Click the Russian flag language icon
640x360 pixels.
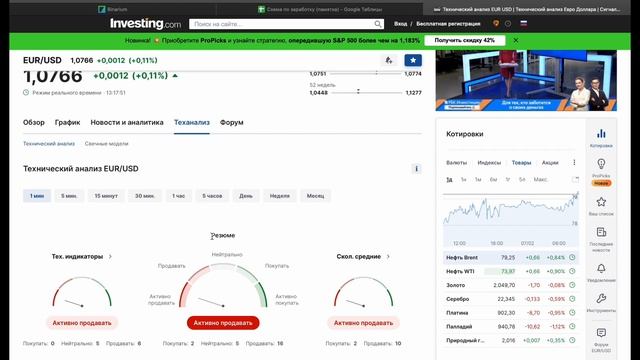[x=524, y=23]
